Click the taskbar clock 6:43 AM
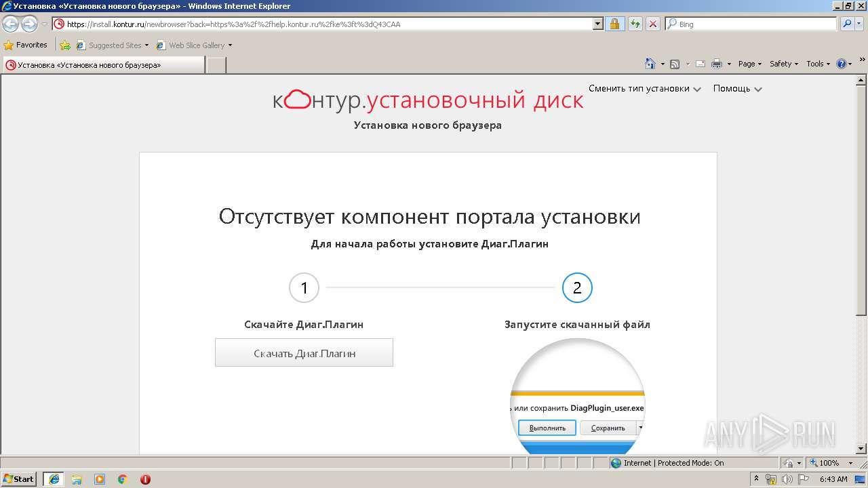 point(833,479)
